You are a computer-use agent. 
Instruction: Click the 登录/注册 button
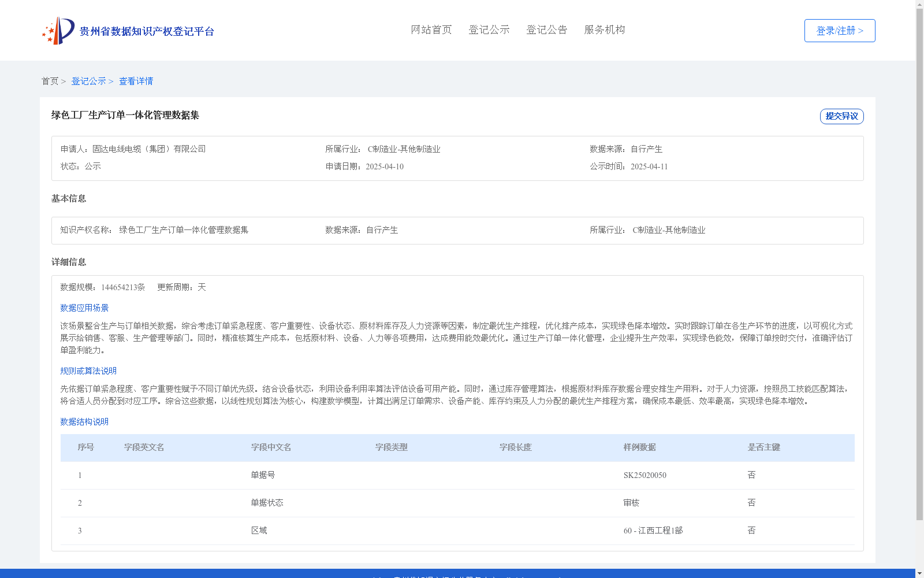[840, 31]
